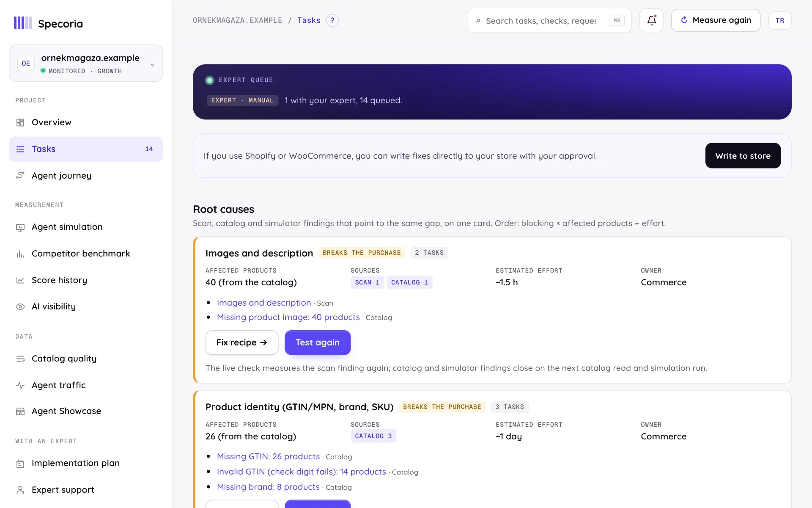
Task: Go to Competitor benchmark
Action: 86,254
